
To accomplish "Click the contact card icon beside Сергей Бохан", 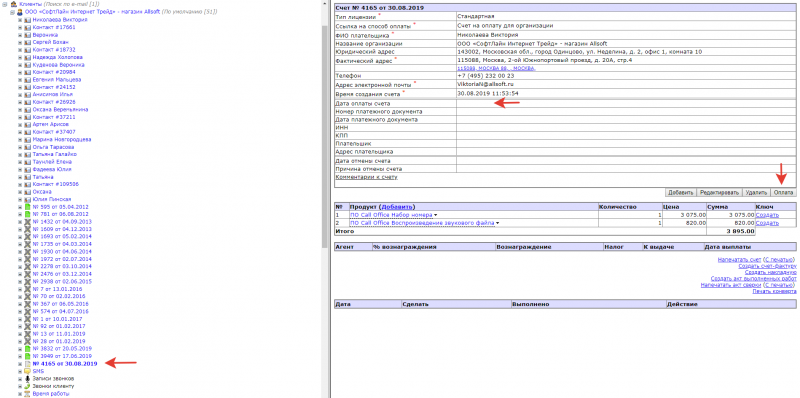I will coord(28,42).
